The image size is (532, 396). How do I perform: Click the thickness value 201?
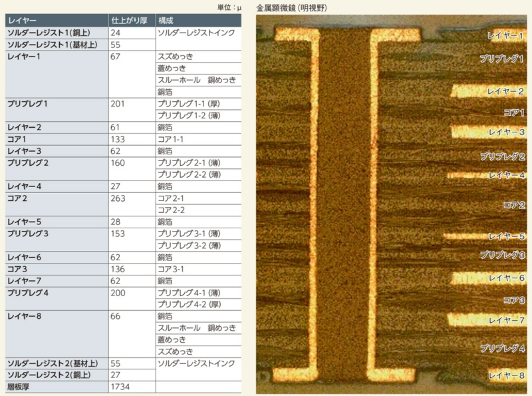tap(120, 104)
